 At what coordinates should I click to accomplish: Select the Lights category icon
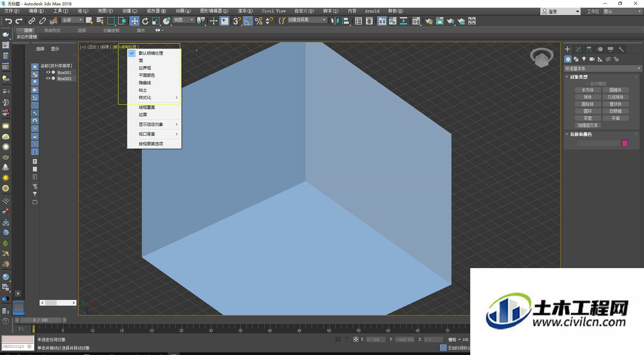584,59
